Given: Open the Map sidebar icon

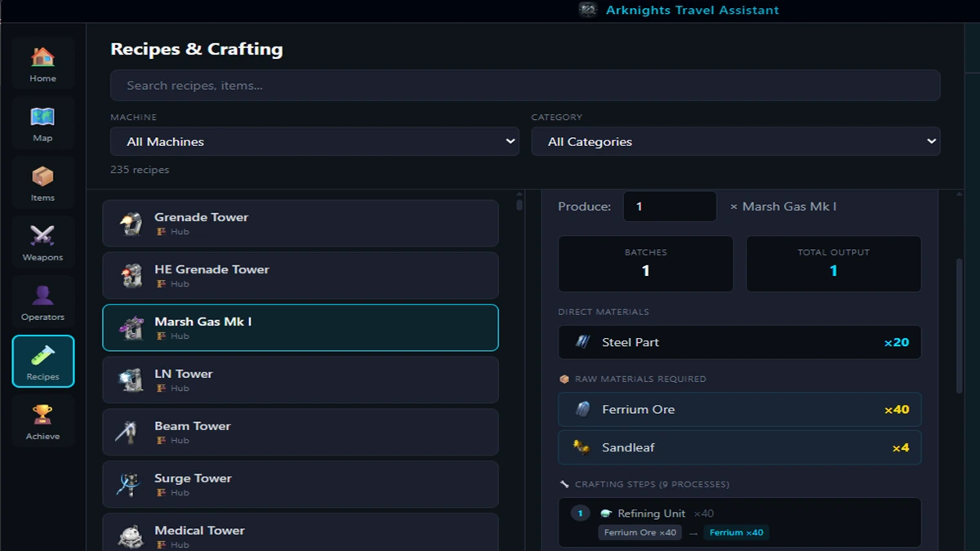Looking at the screenshot, I should pos(42,117).
